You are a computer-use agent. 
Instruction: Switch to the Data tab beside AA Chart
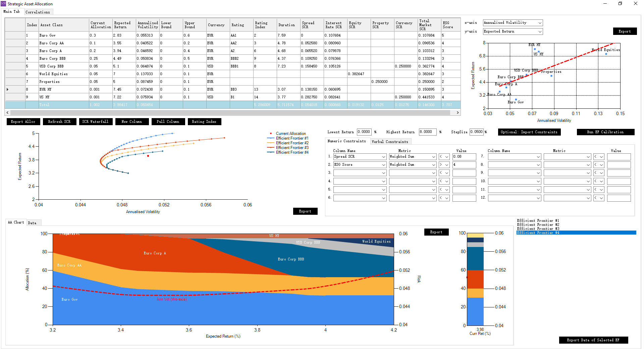pos(32,223)
